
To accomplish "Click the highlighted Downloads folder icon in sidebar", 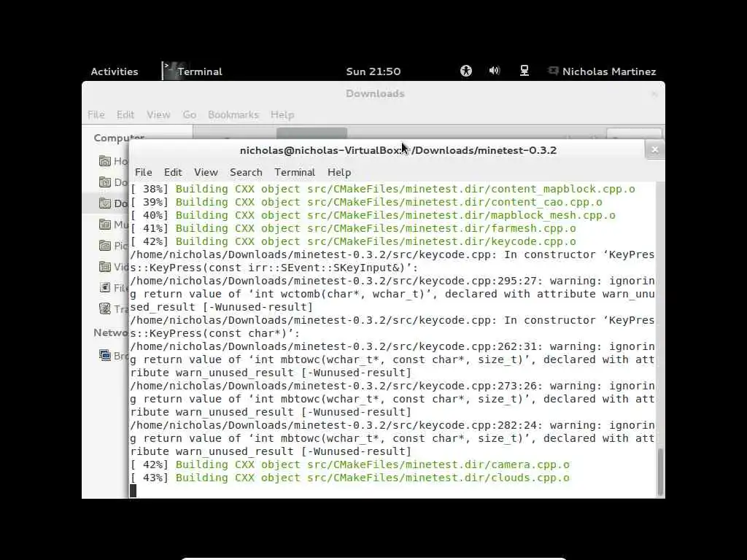I will (105, 203).
